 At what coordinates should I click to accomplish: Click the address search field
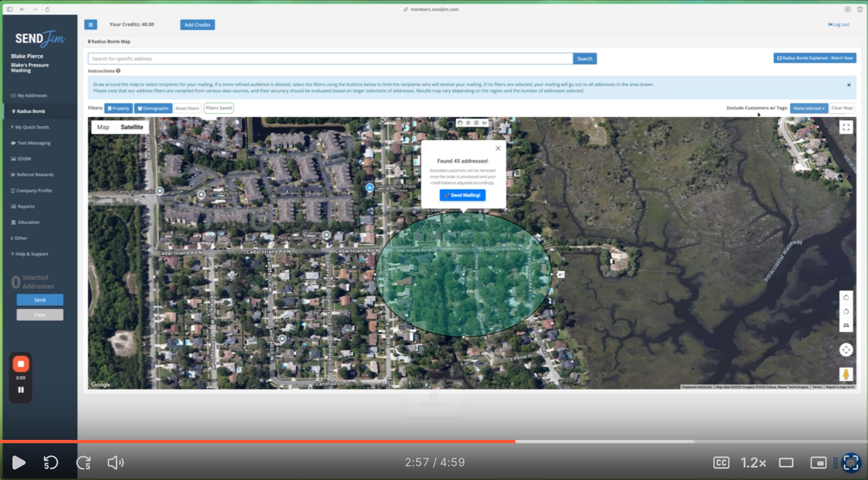coord(330,59)
